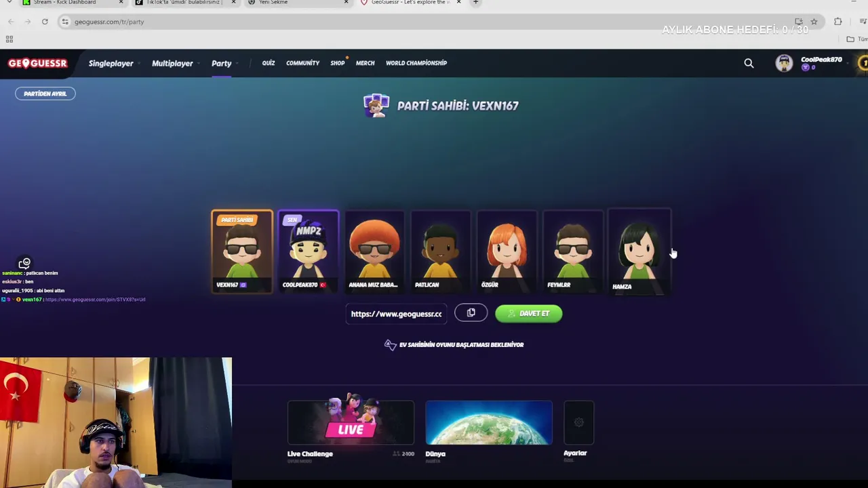Viewport: 868px width, 488px height.
Task: Select the FEYMLRR player card
Action: [x=573, y=251]
